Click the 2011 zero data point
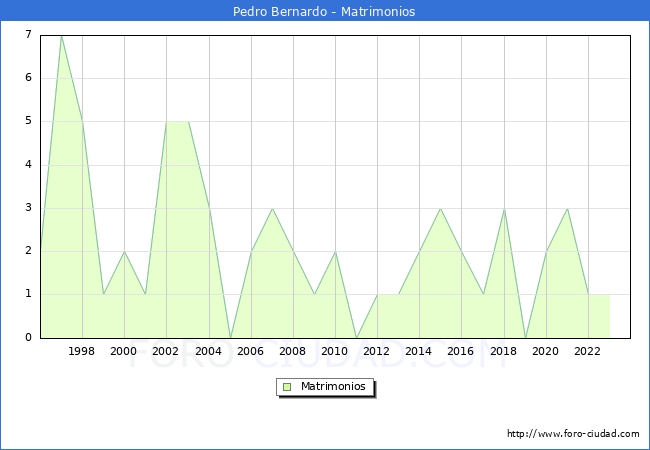Image resolution: width=650 pixels, height=450 pixels. point(357,338)
